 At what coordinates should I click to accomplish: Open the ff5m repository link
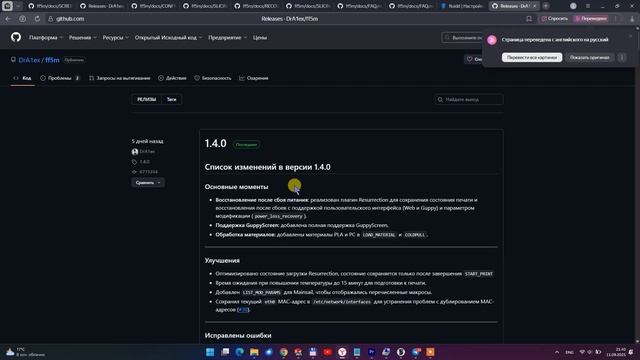(x=52, y=60)
